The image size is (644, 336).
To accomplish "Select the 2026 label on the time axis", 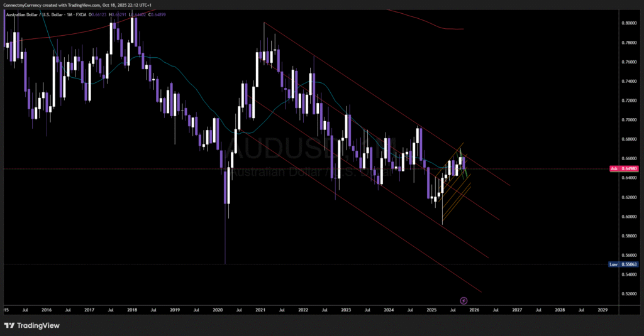I will [474, 310].
